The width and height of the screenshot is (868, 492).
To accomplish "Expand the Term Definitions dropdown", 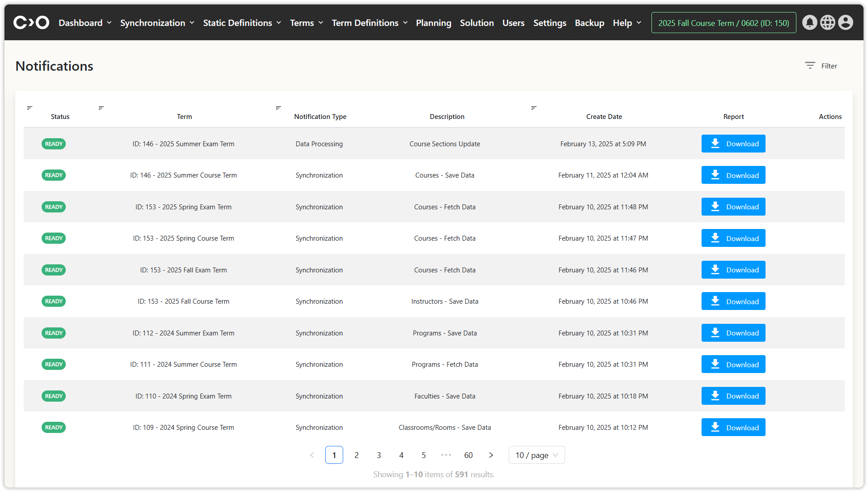I will [370, 23].
